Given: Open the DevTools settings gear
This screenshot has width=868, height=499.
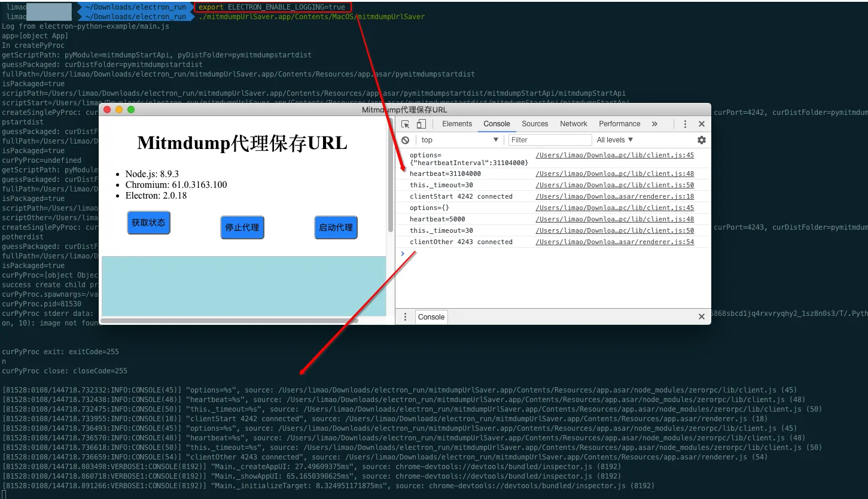Looking at the screenshot, I should click(x=701, y=139).
